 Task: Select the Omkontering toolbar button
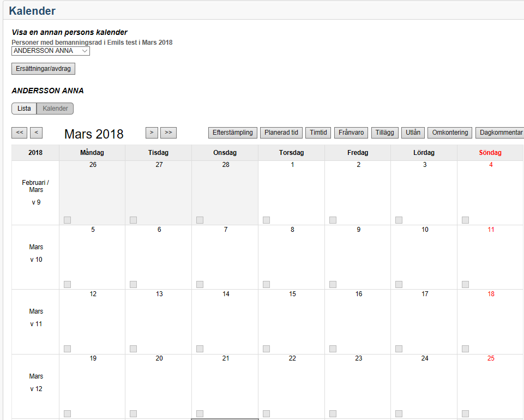[x=449, y=132]
